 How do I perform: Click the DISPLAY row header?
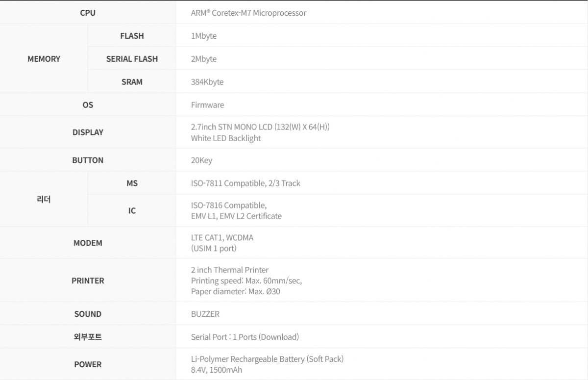(88, 132)
